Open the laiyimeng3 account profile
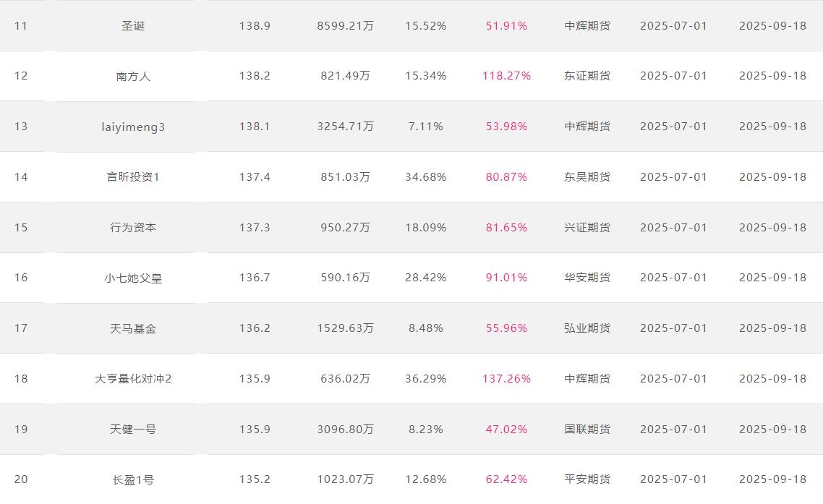The width and height of the screenshot is (823, 504). (133, 127)
